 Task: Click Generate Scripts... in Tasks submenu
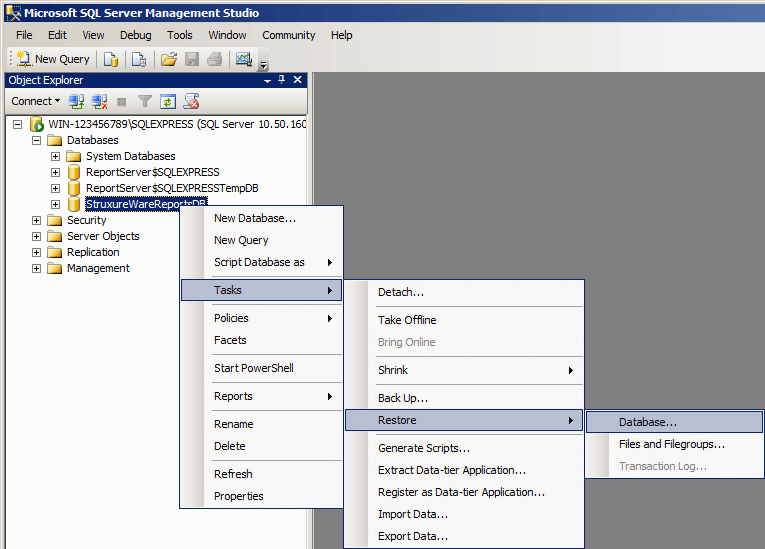coord(423,448)
